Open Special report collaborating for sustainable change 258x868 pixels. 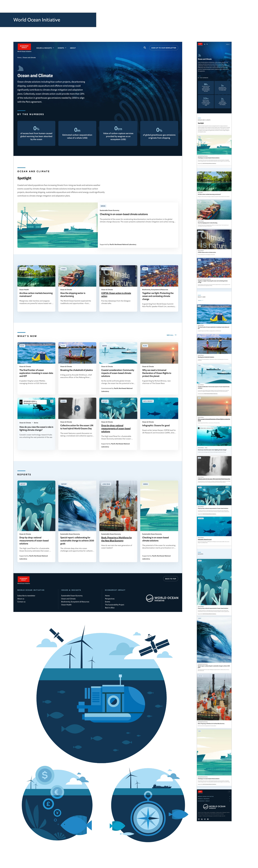pyautogui.click(x=77, y=540)
